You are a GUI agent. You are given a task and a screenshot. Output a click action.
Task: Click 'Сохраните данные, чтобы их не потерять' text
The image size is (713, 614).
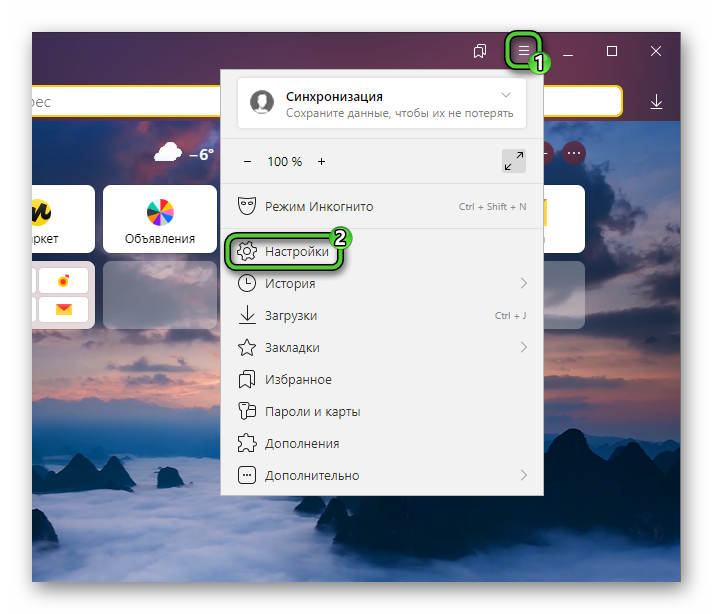pyautogui.click(x=400, y=113)
